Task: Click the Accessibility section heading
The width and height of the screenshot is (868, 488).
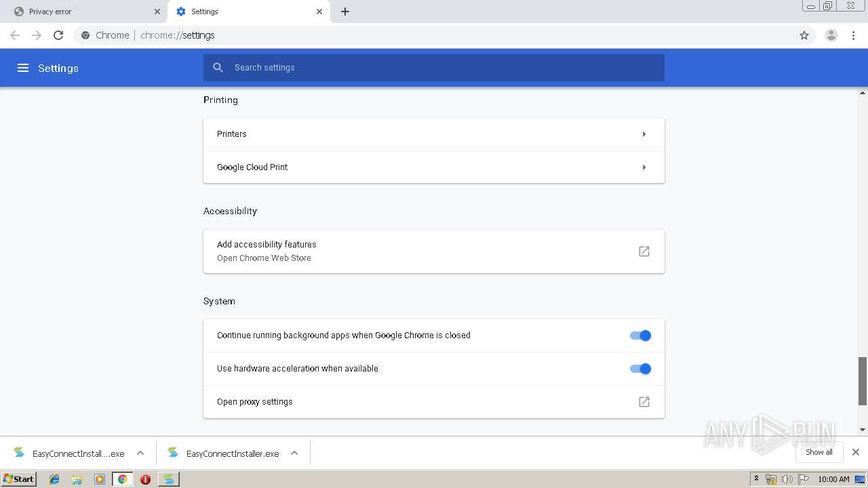Action: tap(230, 211)
